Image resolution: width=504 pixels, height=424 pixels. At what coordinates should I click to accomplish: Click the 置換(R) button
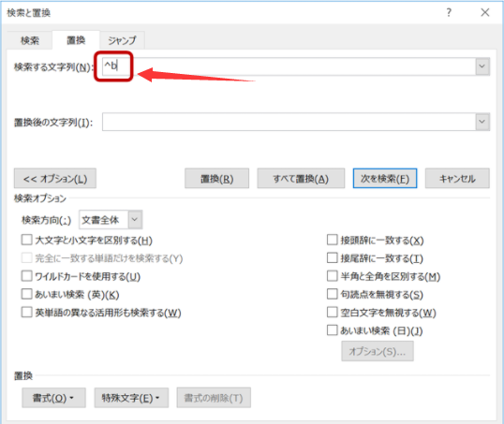click(x=216, y=179)
